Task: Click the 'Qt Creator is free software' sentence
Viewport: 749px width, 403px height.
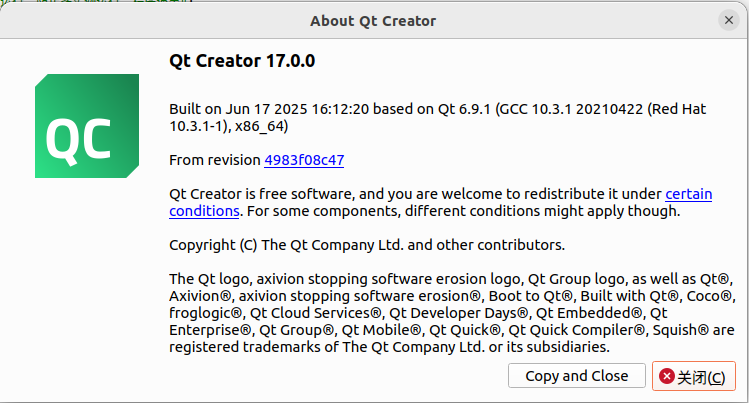Action: pyautogui.click(x=440, y=202)
